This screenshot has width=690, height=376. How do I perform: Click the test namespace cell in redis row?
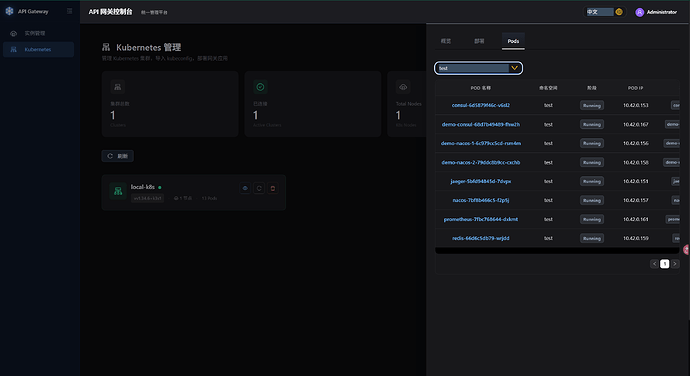(548, 238)
